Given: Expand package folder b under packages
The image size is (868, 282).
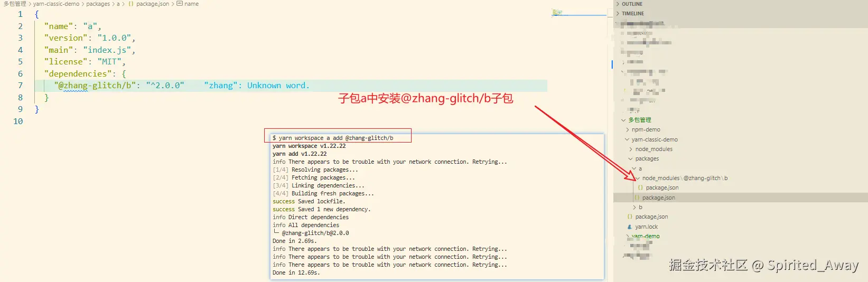Looking at the screenshot, I should pyautogui.click(x=634, y=207).
